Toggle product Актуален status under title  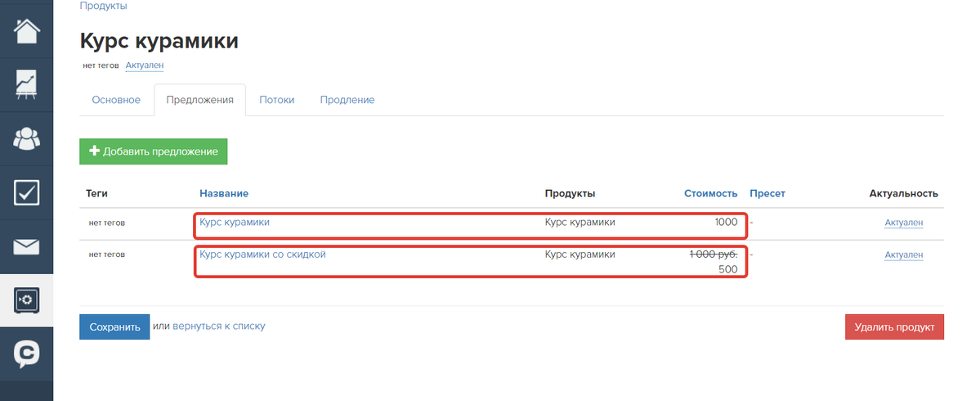click(145, 65)
